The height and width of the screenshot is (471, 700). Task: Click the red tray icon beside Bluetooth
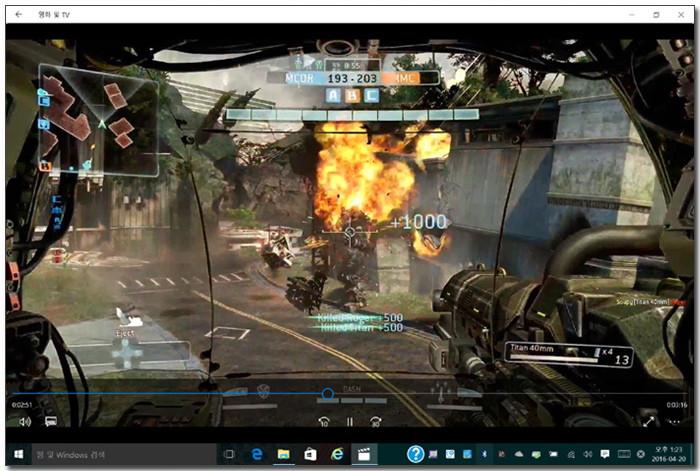502,454
